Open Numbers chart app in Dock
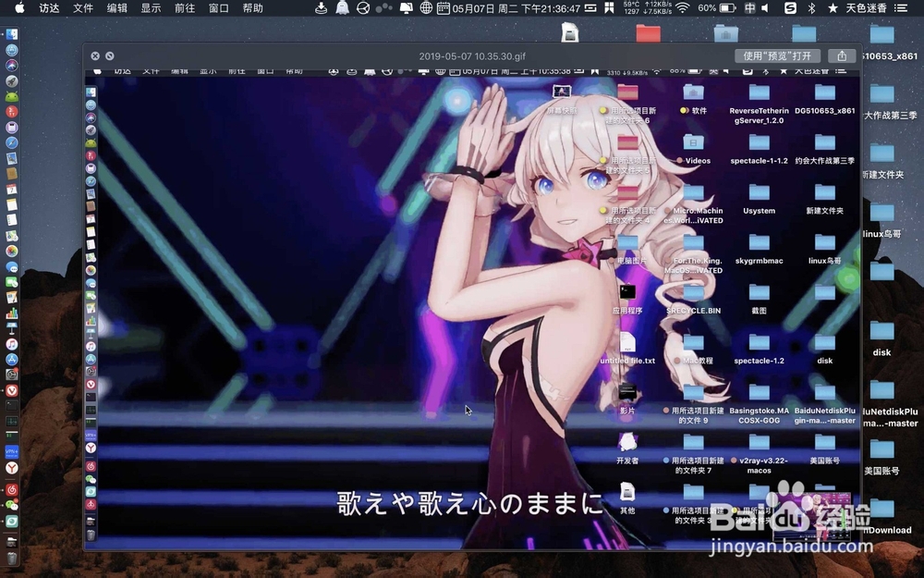 [11, 314]
